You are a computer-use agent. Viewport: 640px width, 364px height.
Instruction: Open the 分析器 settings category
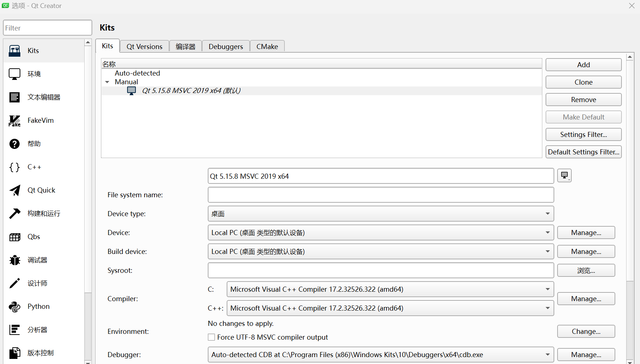pos(44,330)
